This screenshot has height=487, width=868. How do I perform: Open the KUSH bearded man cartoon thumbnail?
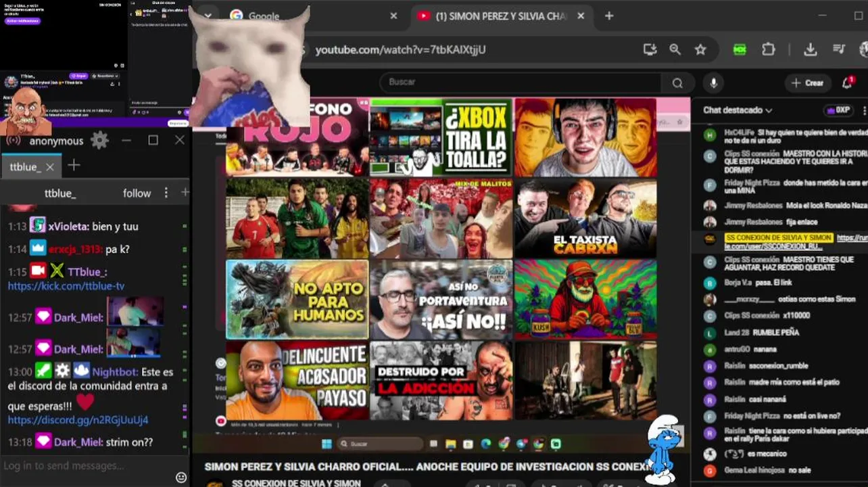click(585, 299)
